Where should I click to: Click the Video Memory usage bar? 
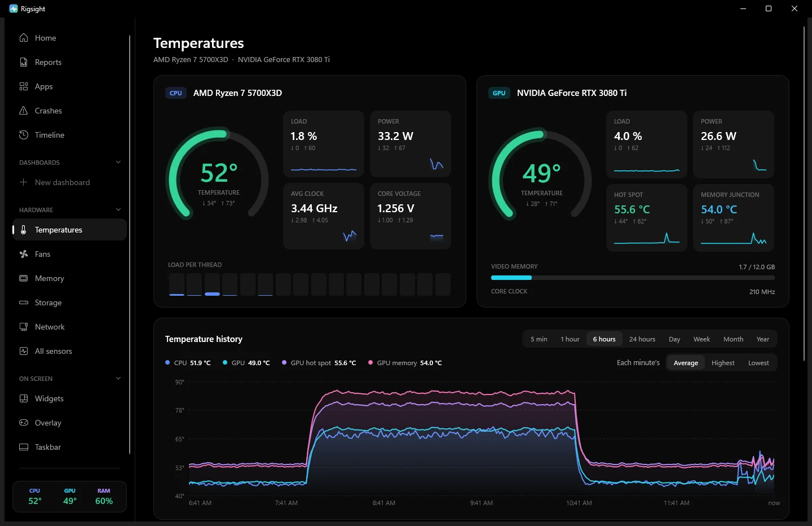(633, 278)
